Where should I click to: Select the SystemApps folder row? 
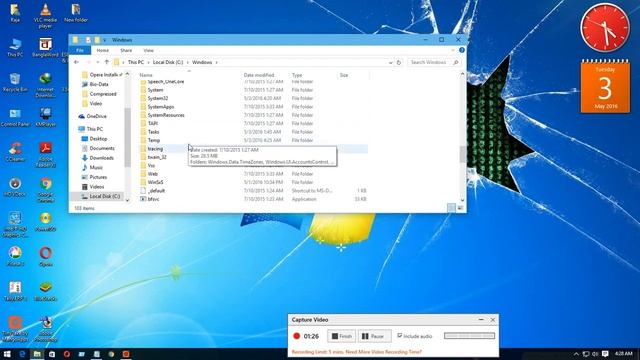click(253, 107)
